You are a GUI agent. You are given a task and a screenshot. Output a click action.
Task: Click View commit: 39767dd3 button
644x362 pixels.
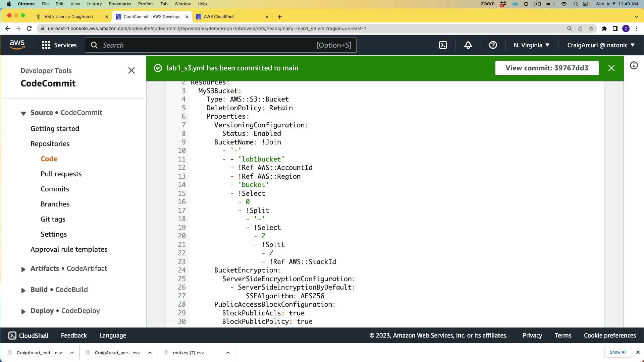(x=547, y=68)
